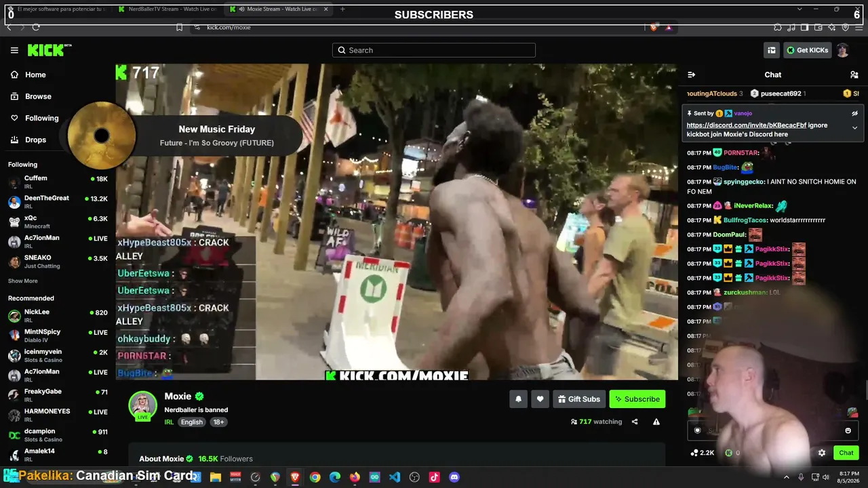Viewport: 868px width, 488px height.
Task: Open FreakyGabe recommended channel
Action: click(x=58, y=395)
